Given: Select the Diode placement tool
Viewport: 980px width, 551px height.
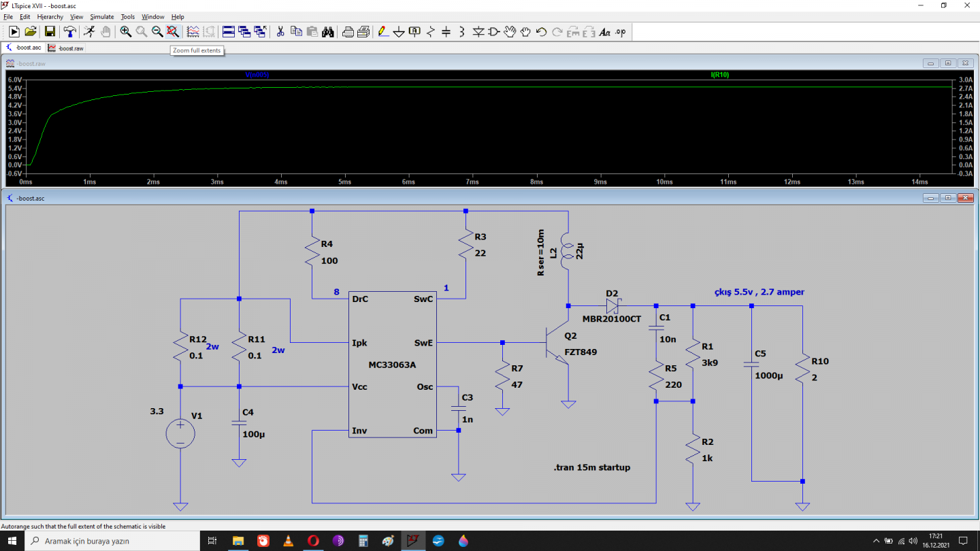Looking at the screenshot, I should click(478, 31).
